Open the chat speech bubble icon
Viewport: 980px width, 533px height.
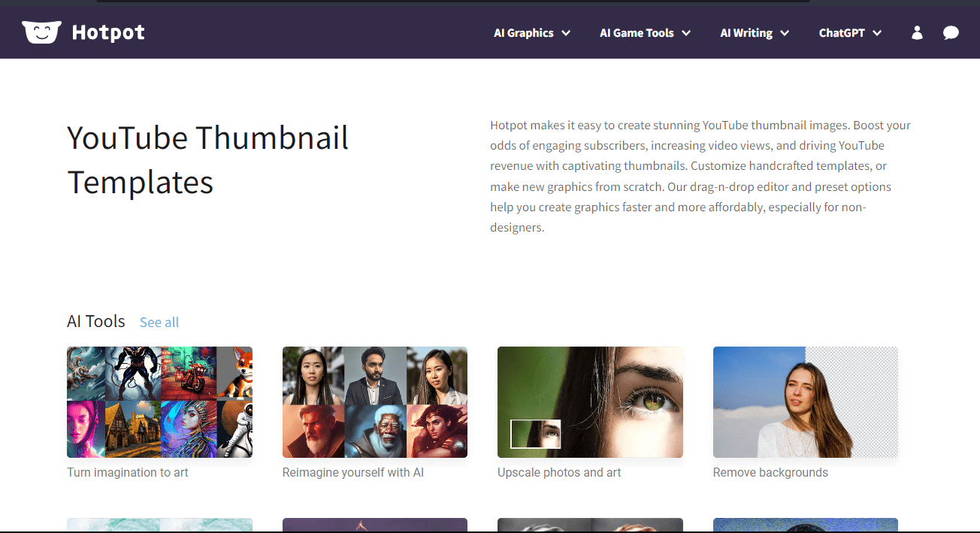click(x=951, y=32)
